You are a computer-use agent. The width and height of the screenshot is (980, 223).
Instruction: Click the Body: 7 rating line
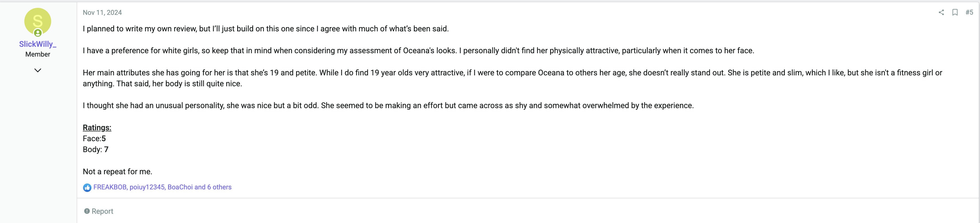95,149
